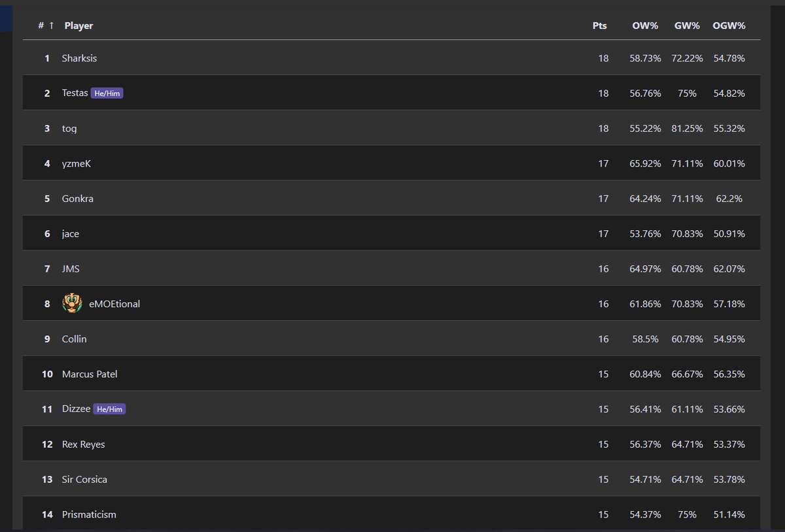The width and height of the screenshot is (785, 532).
Task: Click Sir Corsica OGW% value 53.78%
Action: pyautogui.click(x=729, y=479)
